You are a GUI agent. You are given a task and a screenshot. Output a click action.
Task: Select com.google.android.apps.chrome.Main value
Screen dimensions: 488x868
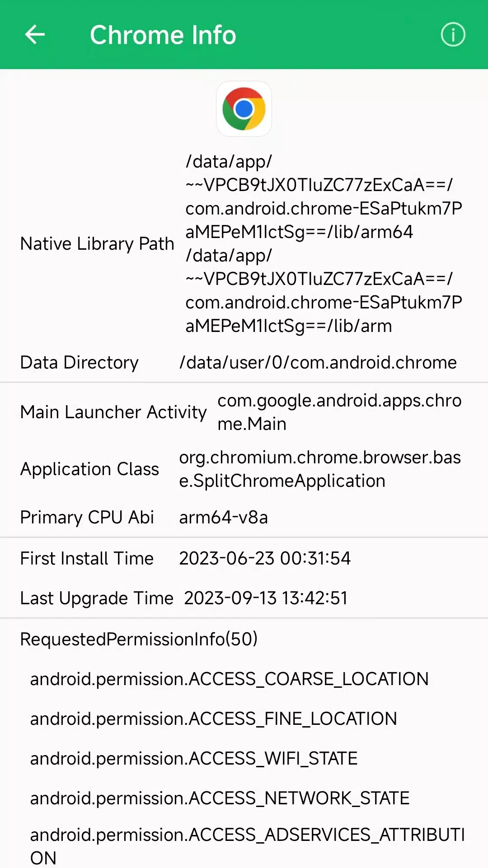[x=339, y=412]
